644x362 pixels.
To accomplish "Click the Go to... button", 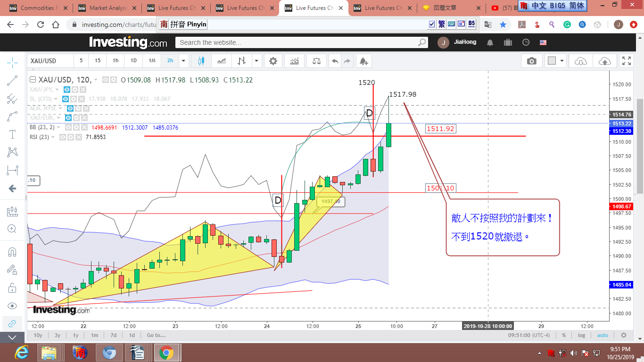I will click(x=156, y=335).
